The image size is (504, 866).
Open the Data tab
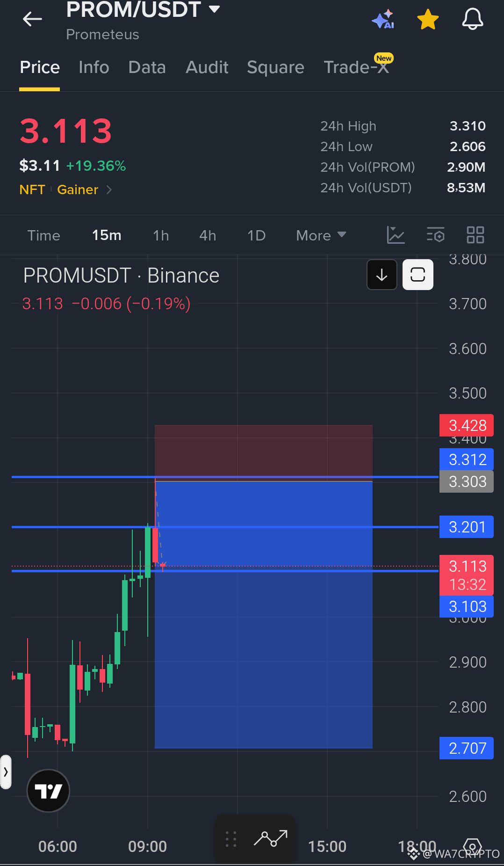(x=147, y=67)
